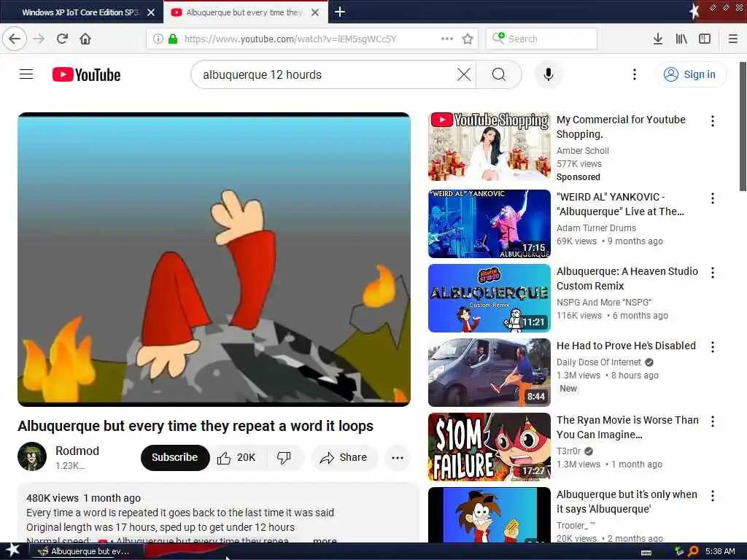Viewport: 747px width, 560px height.
Task: Open options for He Had to Prove He's Disabled
Action: tap(712, 346)
